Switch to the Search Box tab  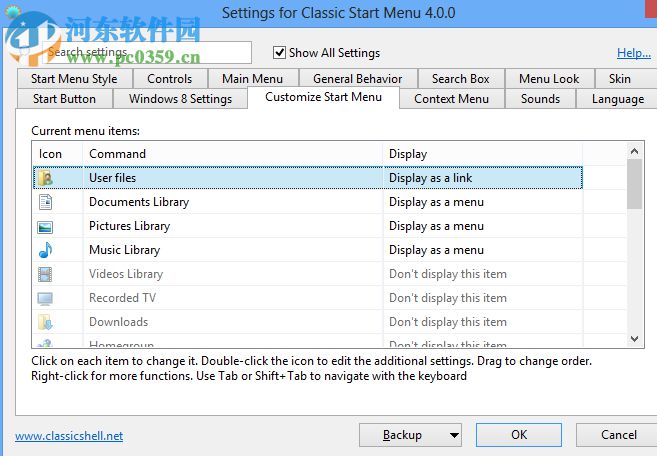tap(461, 79)
